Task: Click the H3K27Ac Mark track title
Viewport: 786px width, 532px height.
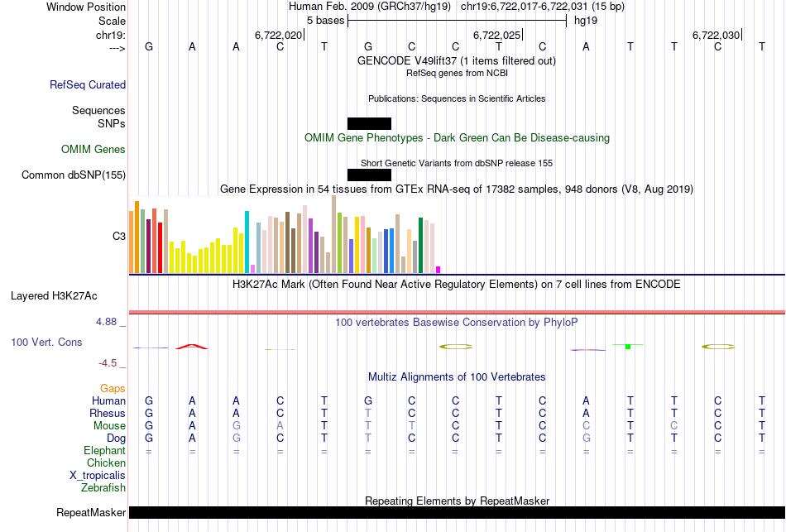Action: point(456,285)
